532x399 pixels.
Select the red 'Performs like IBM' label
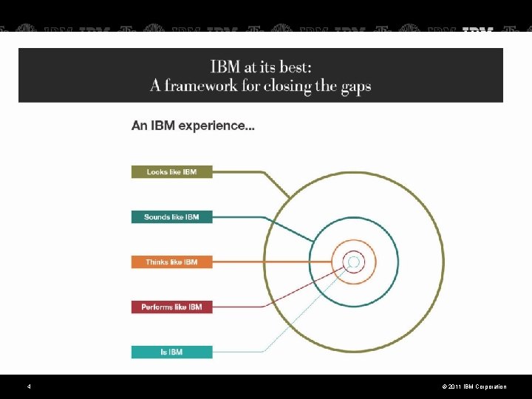[171, 307]
